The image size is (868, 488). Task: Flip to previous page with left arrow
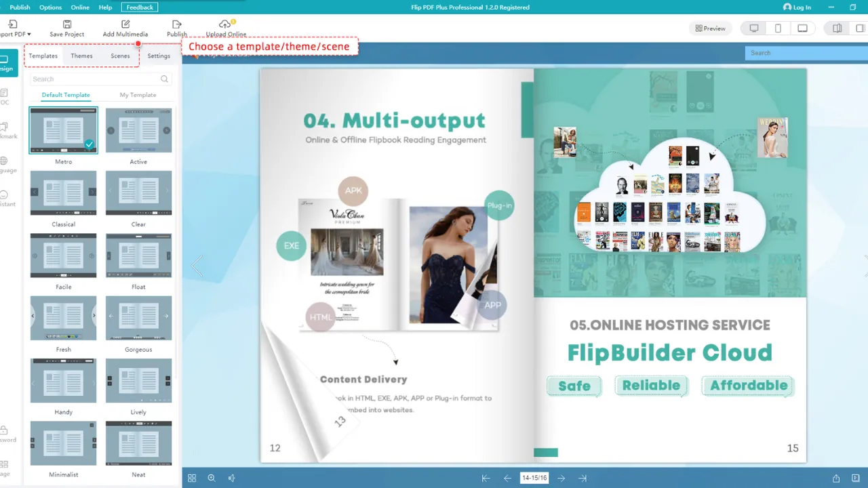pyautogui.click(x=197, y=266)
